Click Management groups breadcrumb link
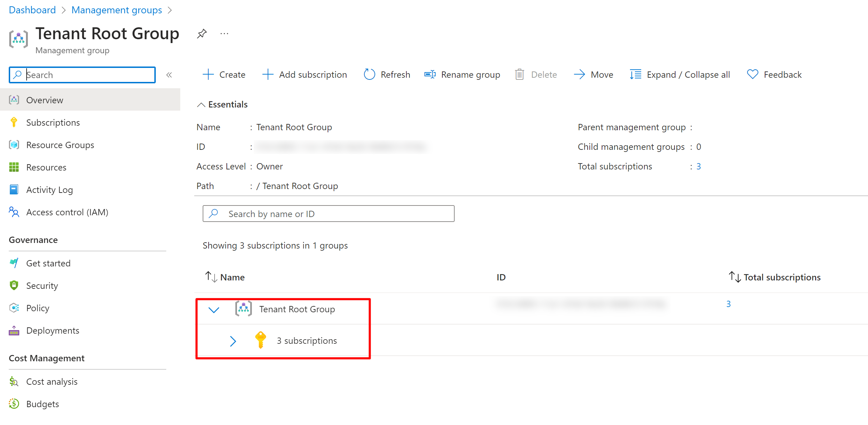868x425 pixels. (x=117, y=10)
